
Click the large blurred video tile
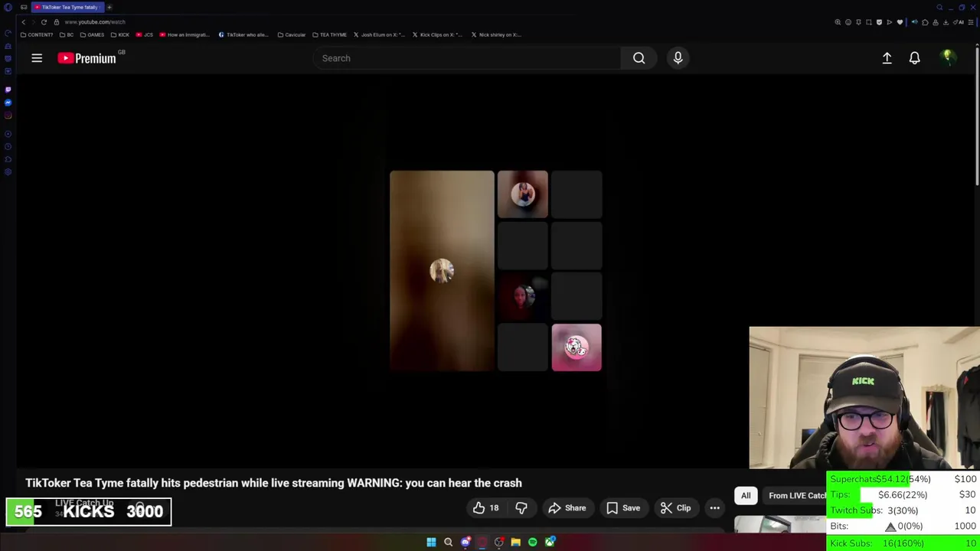point(442,271)
